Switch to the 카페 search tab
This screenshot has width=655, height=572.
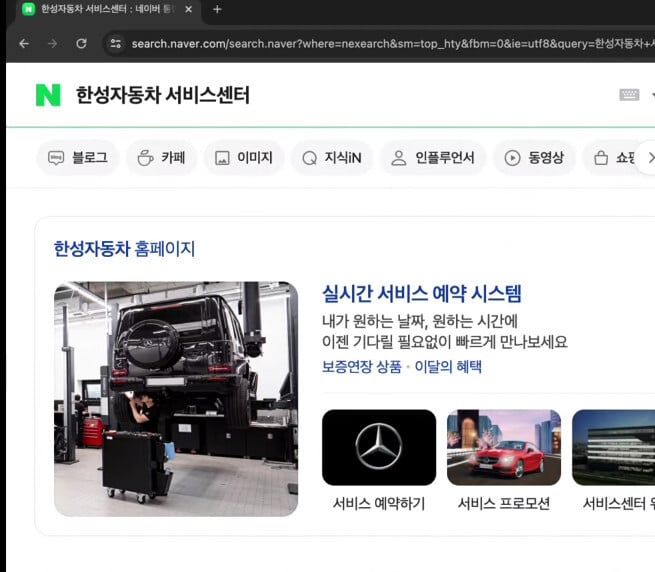[161, 158]
